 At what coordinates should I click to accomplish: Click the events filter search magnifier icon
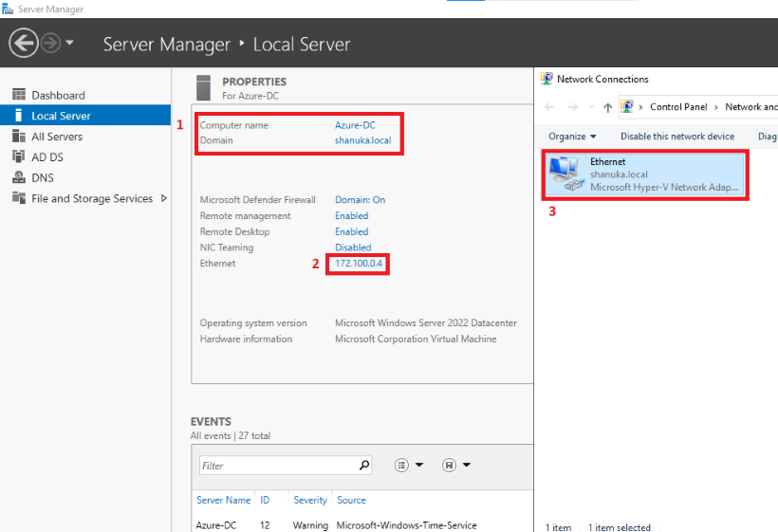[x=364, y=465]
